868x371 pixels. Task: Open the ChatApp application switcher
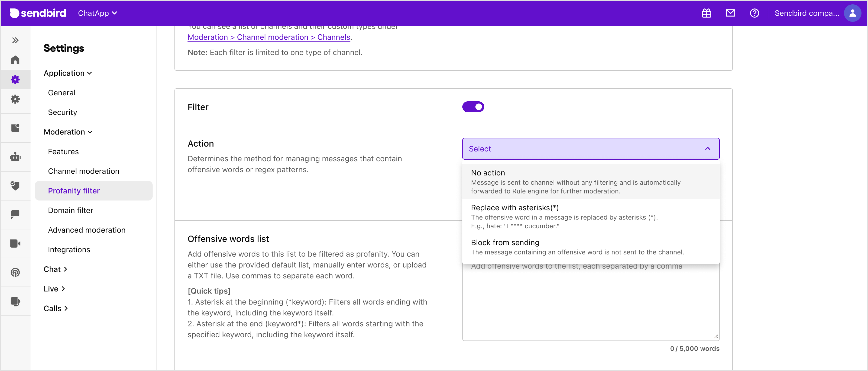tap(97, 13)
